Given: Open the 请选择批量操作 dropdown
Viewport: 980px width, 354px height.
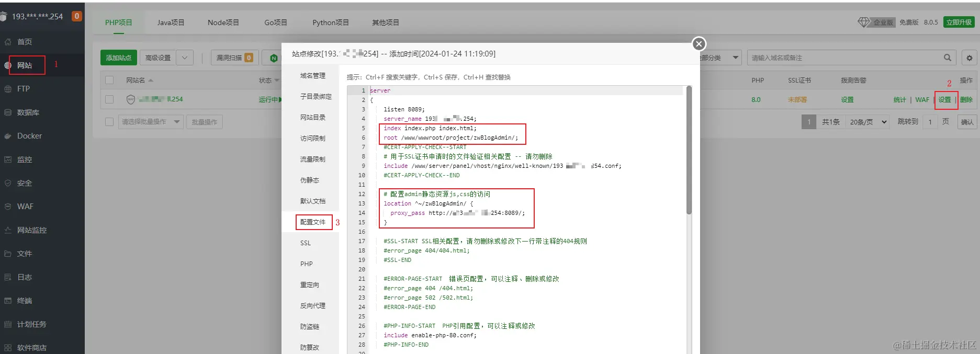Looking at the screenshot, I should point(150,122).
